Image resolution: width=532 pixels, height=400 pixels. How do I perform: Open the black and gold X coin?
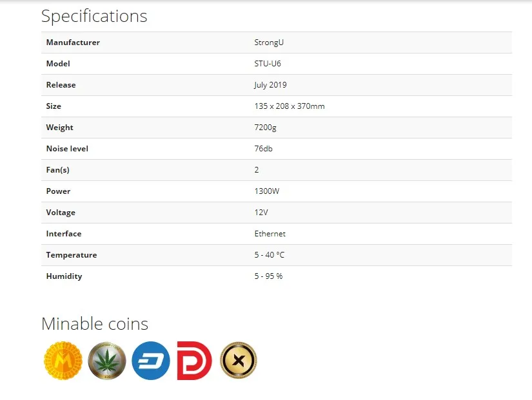click(x=238, y=360)
